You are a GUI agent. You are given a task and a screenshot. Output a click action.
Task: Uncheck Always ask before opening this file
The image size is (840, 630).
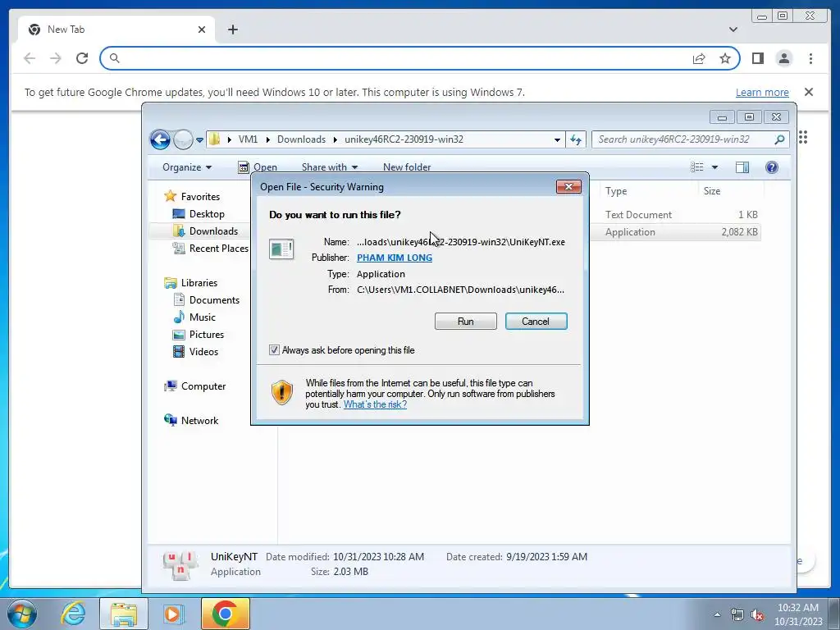point(274,350)
